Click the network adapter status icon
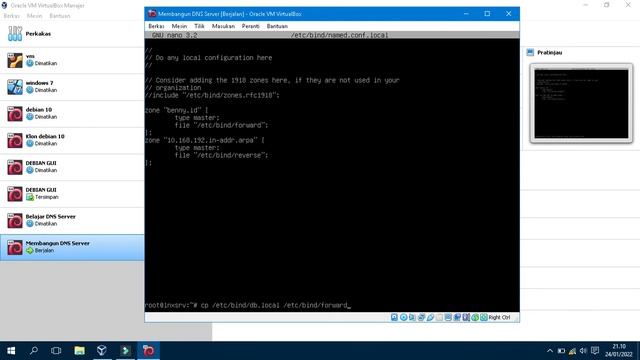The image size is (640, 360). (421, 317)
